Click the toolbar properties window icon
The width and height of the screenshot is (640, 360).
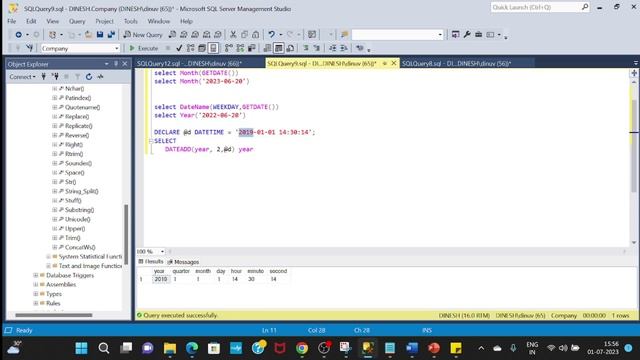coord(456,35)
